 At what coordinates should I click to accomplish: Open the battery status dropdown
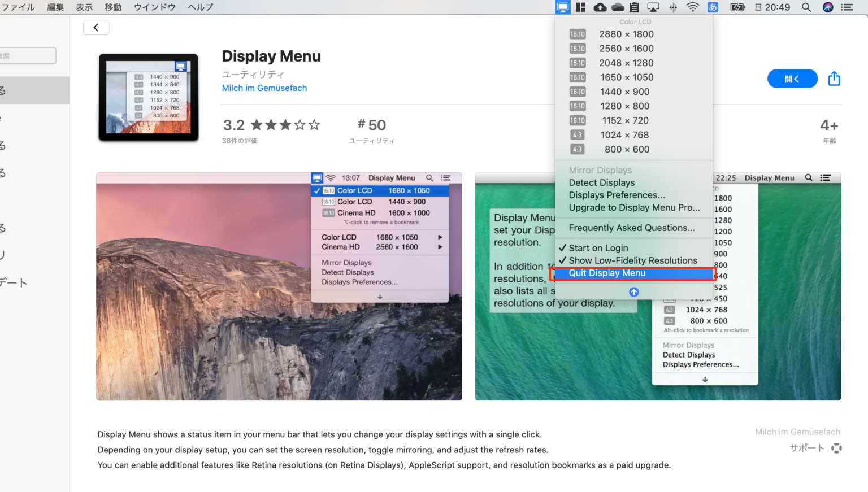coord(736,7)
